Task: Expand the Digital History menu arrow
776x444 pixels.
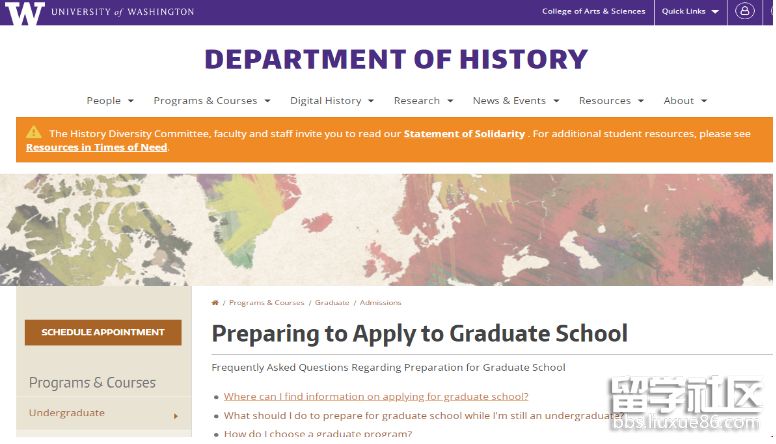Action: tap(371, 101)
